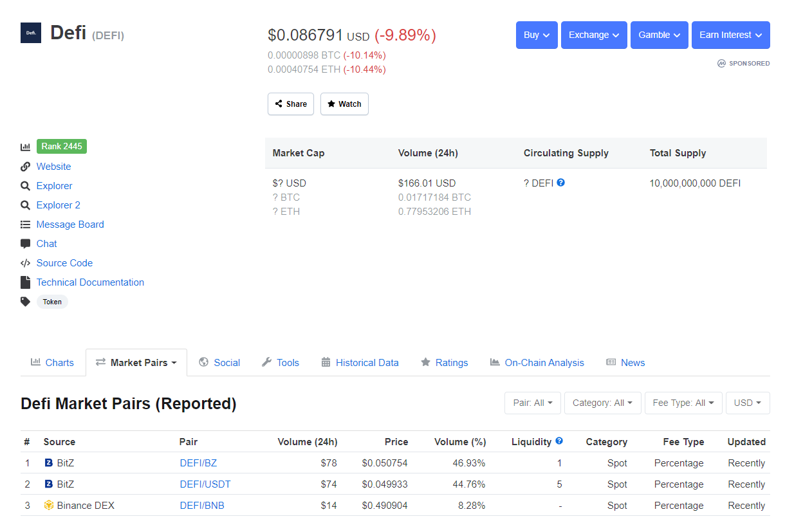Expand the Earn Interest dropdown
Screen dimensions: 785x532
(x=730, y=35)
